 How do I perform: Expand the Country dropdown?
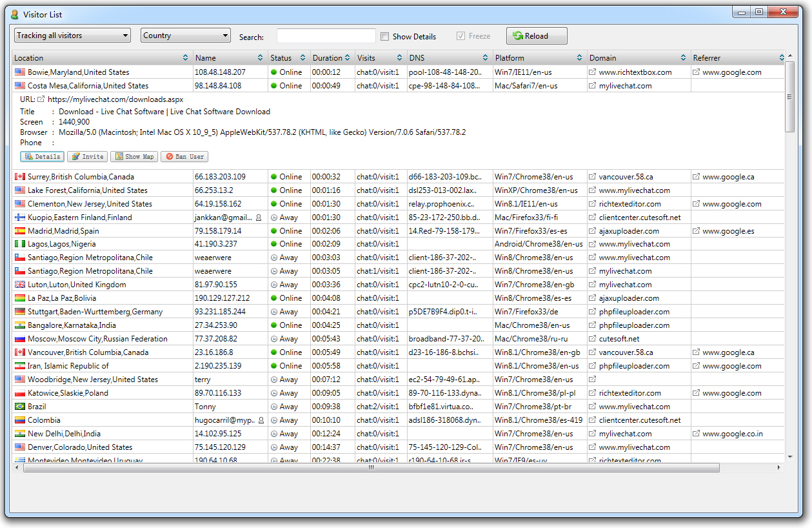[186, 36]
